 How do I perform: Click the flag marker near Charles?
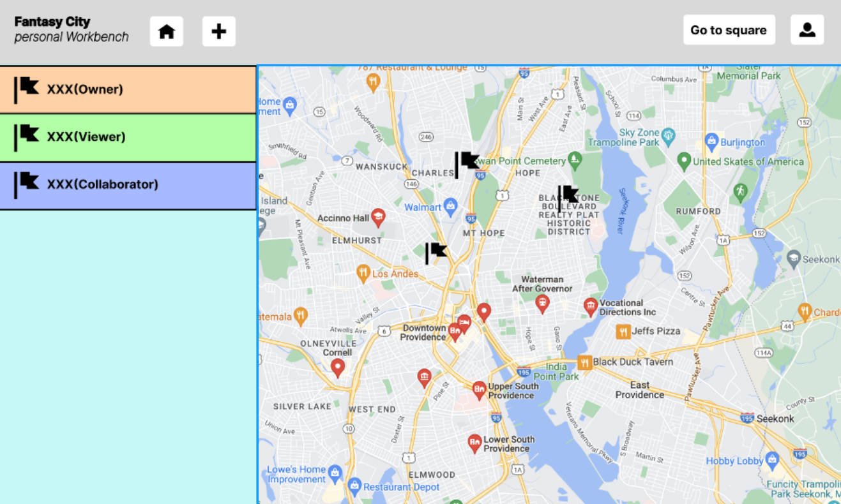467,164
